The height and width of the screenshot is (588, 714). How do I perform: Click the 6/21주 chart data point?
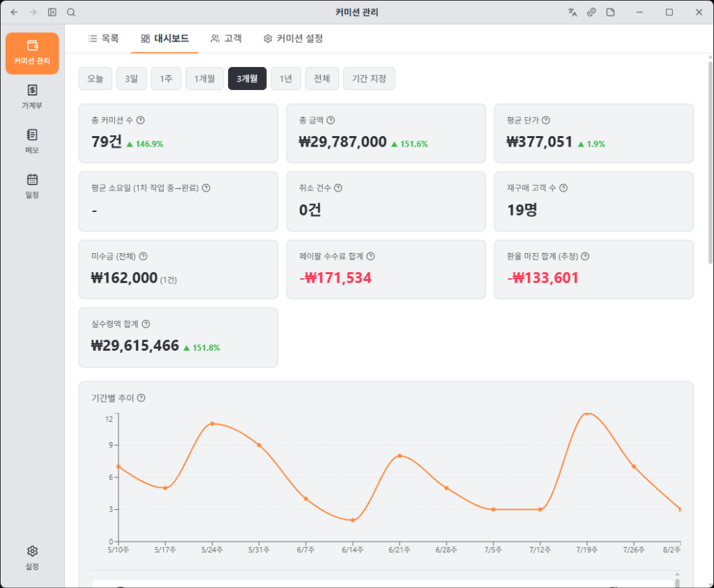[x=400, y=455]
